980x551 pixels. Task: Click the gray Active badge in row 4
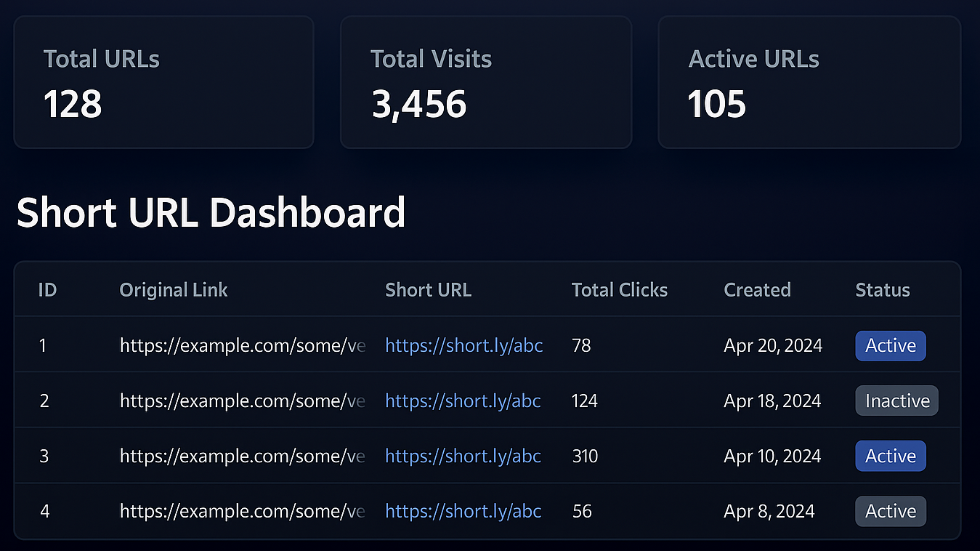coord(890,511)
